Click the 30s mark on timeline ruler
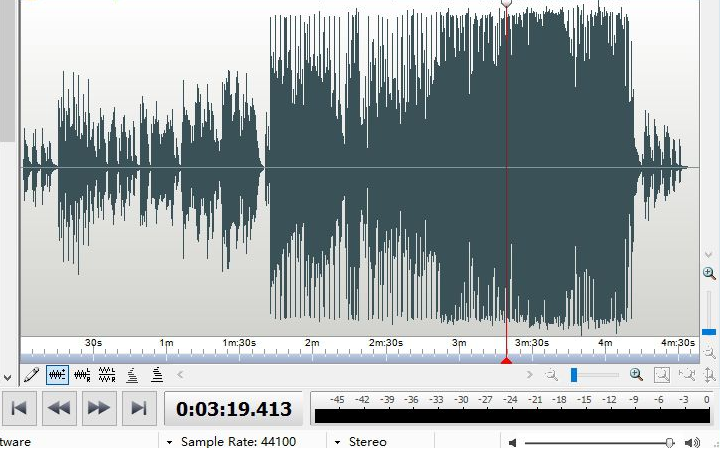 [93, 342]
